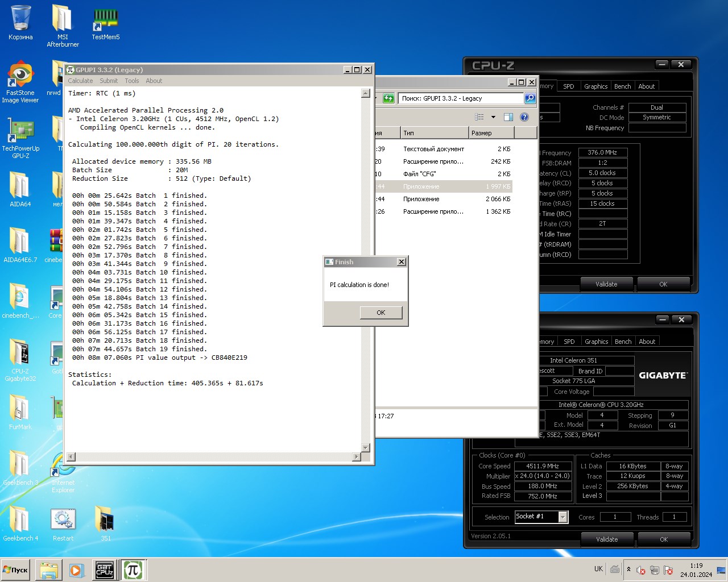Click OK in the upper CPU-Z window

(663, 284)
